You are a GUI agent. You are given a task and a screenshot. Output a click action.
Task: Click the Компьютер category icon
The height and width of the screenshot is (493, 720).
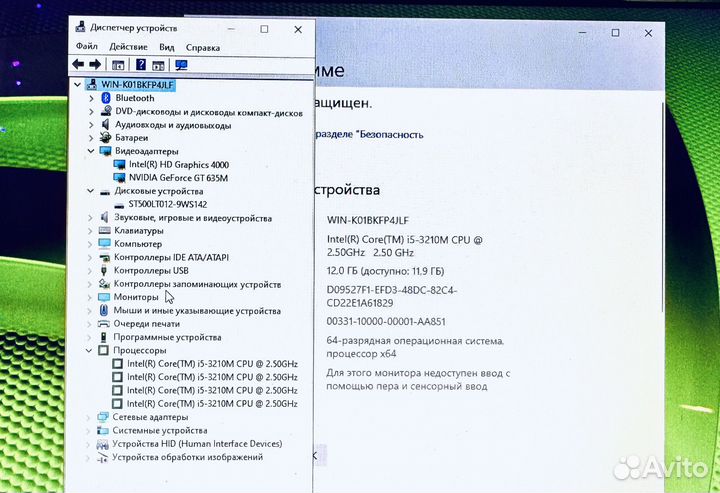[105, 243]
